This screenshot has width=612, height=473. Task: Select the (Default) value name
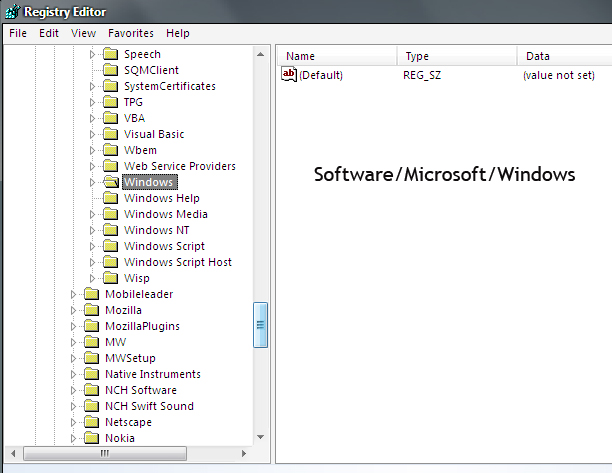click(321, 75)
